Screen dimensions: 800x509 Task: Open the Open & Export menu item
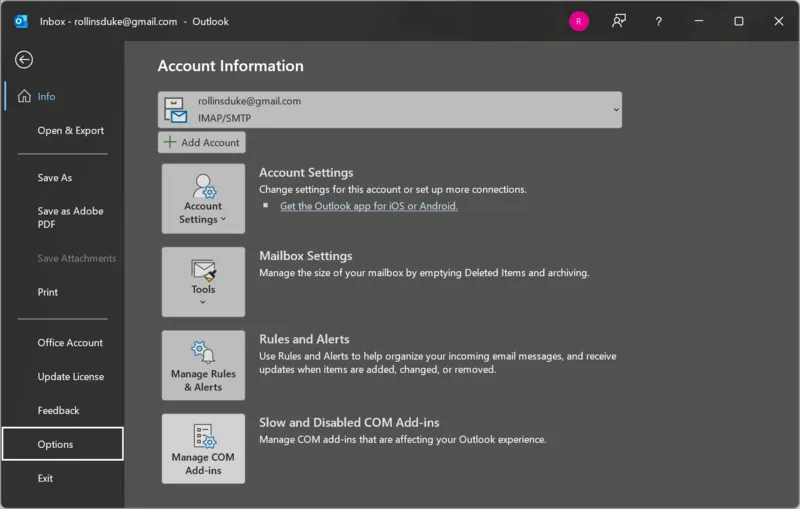(70, 131)
